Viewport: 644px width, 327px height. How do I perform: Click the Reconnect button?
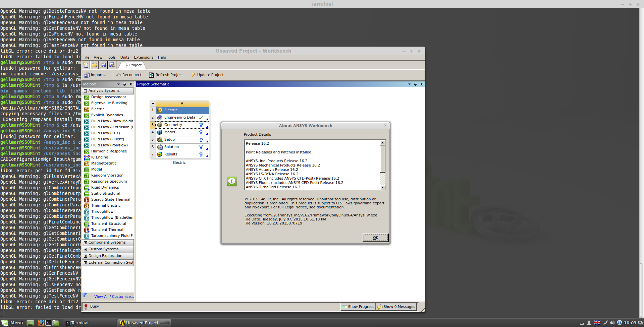click(129, 75)
